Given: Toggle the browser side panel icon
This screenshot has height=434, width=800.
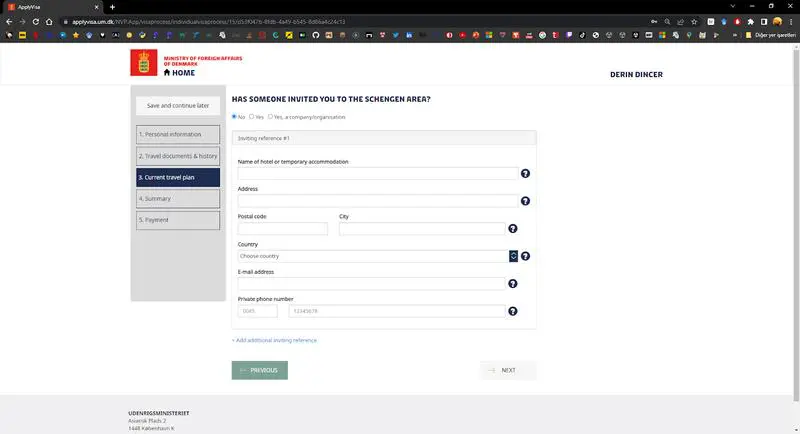Looking at the screenshot, I should (x=764, y=22).
